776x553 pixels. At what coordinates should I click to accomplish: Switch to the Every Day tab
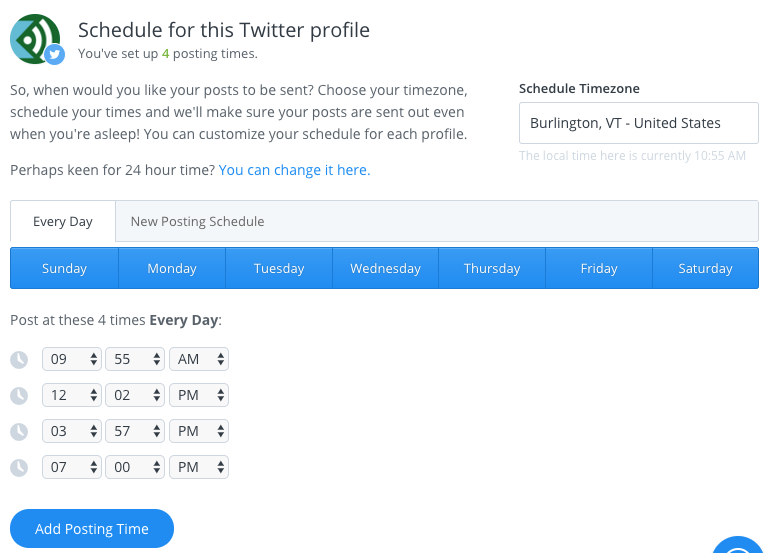tap(63, 221)
